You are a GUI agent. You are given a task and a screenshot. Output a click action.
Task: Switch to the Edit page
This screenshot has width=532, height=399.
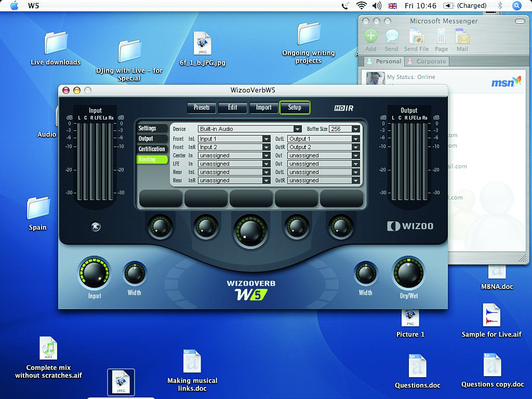(x=232, y=108)
